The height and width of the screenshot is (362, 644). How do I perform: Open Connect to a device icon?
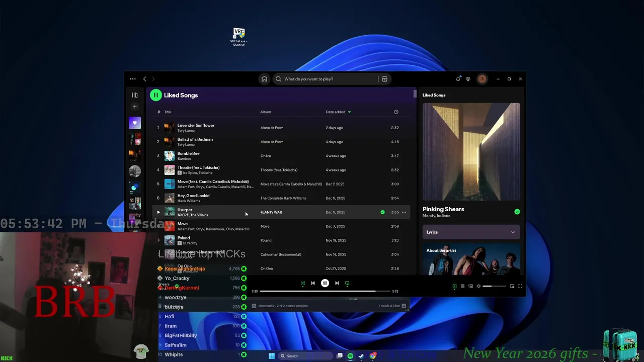[x=470, y=286]
